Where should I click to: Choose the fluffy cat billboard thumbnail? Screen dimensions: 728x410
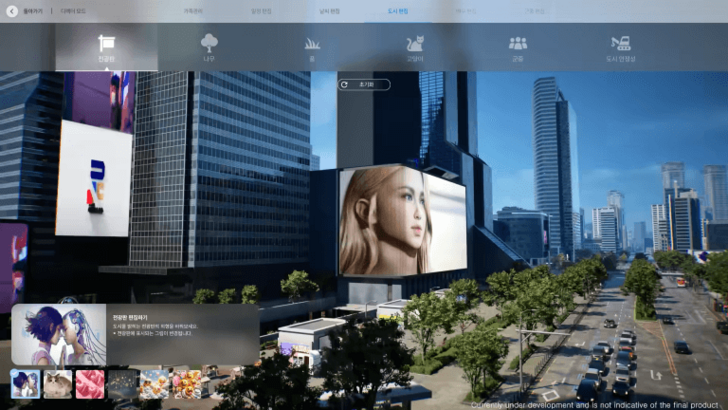58,384
